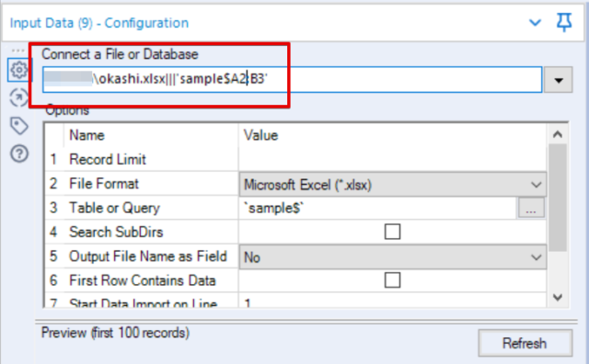Click the `sample$` Table or Query value
This screenshot has height=364, width=589.
coord(276,208)
